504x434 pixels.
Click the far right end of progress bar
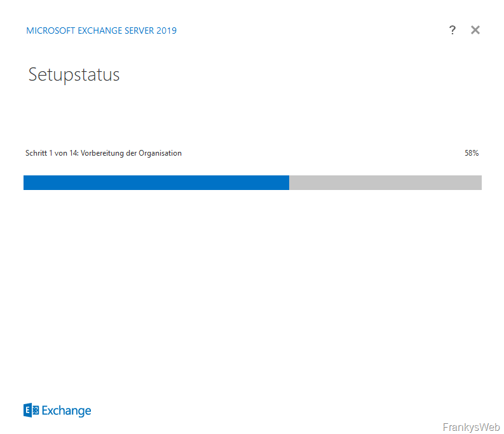(x=480, y=182)
